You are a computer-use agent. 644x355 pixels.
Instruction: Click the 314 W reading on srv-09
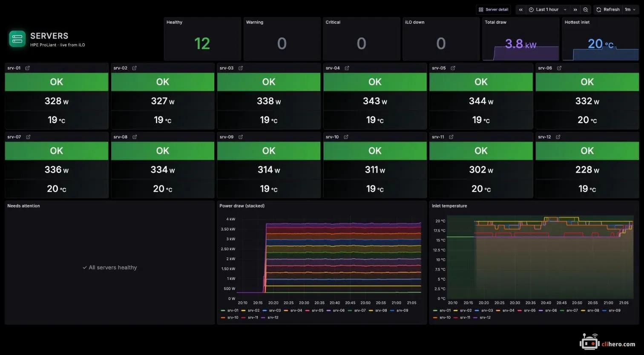point(269,170)
